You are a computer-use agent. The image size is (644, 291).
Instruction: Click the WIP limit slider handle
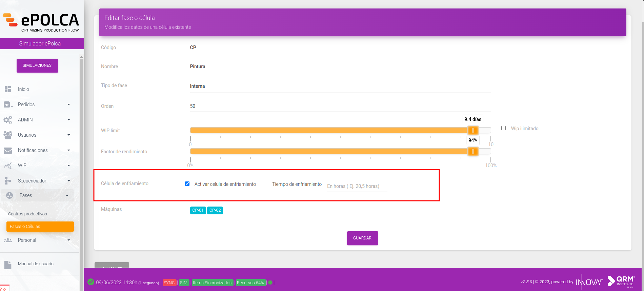coord(473,130)
